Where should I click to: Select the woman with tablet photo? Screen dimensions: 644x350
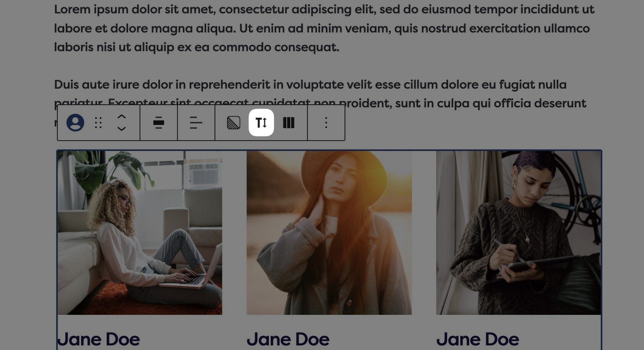point(519,233)
